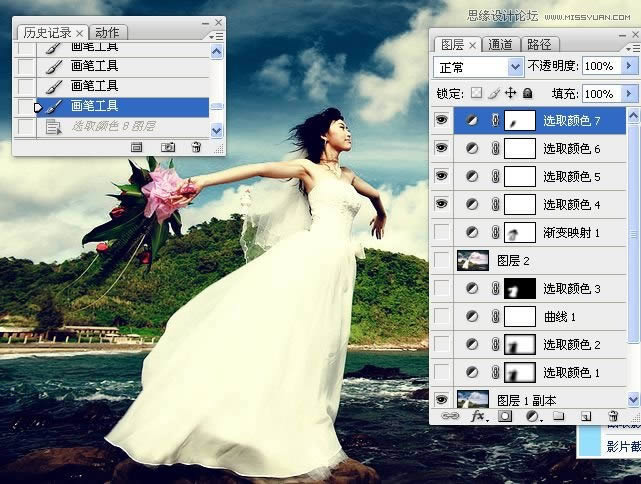The image size is (641, 484).
Task: Click the 图层 2 layer thumbnail
Action: click(472, 260)
